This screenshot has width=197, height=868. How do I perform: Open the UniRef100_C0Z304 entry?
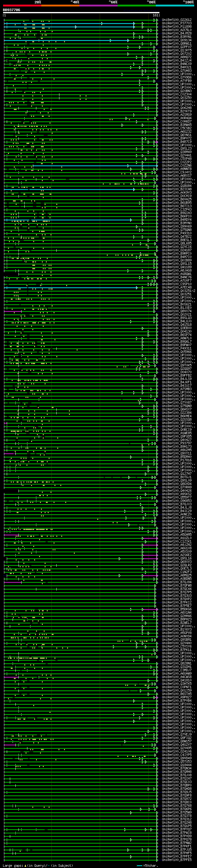pyautogui.click(x=177, y=94)
